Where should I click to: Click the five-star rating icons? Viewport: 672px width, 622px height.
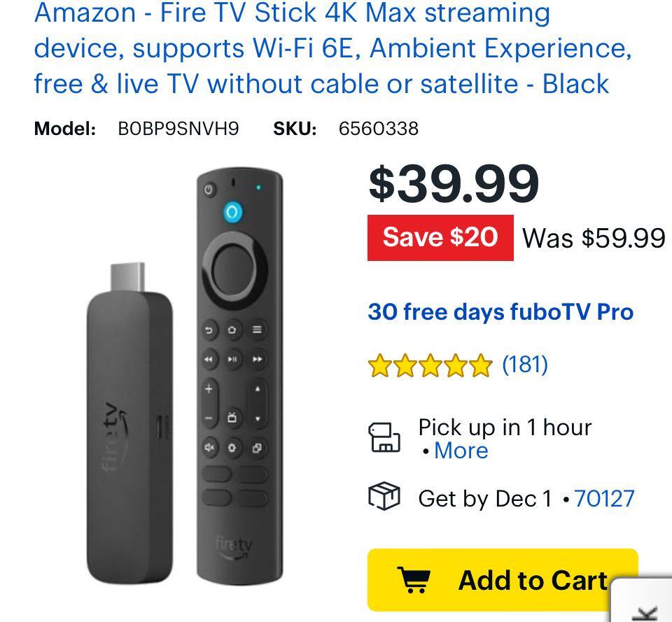pos(430,365)
